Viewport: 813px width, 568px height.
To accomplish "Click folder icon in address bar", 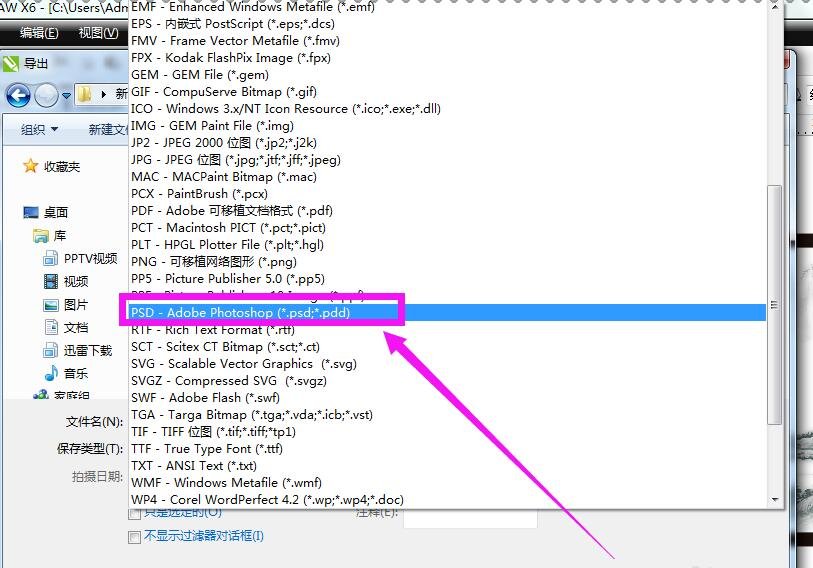I will click(x=85, y=94).
